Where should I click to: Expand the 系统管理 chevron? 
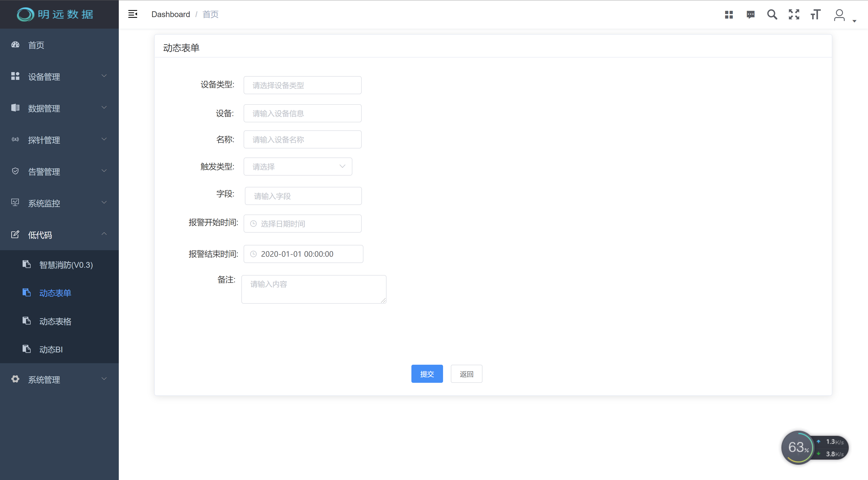pos(104,379)
